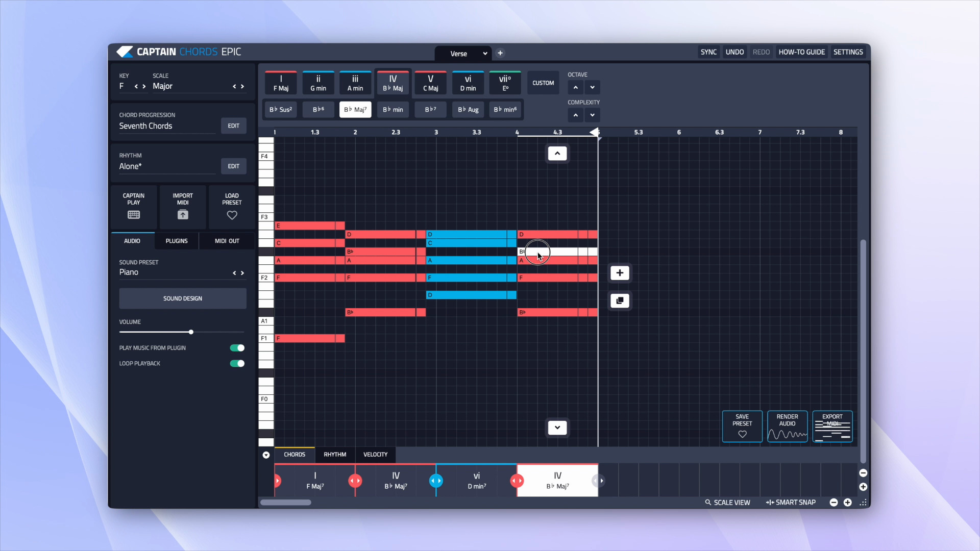
Task: Add a new section with the plus tab button
Action: [500, 53]
